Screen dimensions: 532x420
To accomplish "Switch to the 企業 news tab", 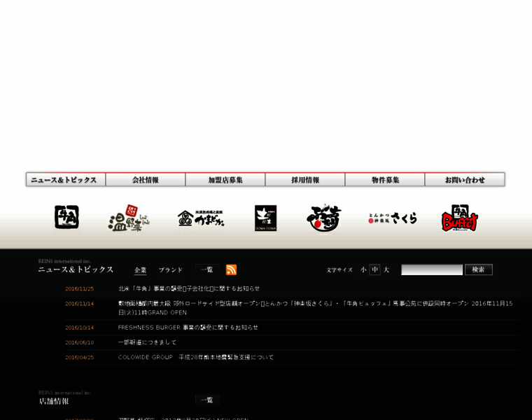I will [141, 270].
